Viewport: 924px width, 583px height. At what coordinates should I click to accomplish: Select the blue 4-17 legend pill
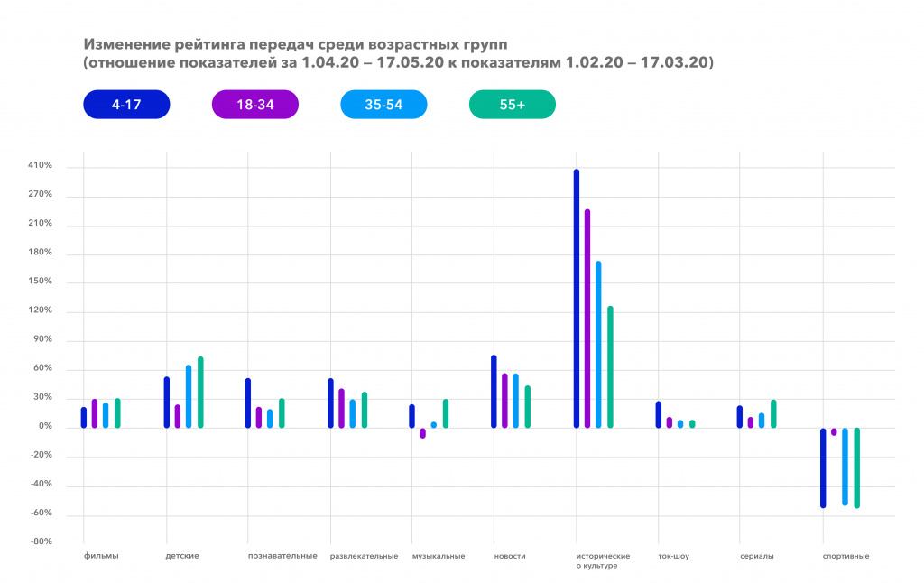click(x=126, y=104)
